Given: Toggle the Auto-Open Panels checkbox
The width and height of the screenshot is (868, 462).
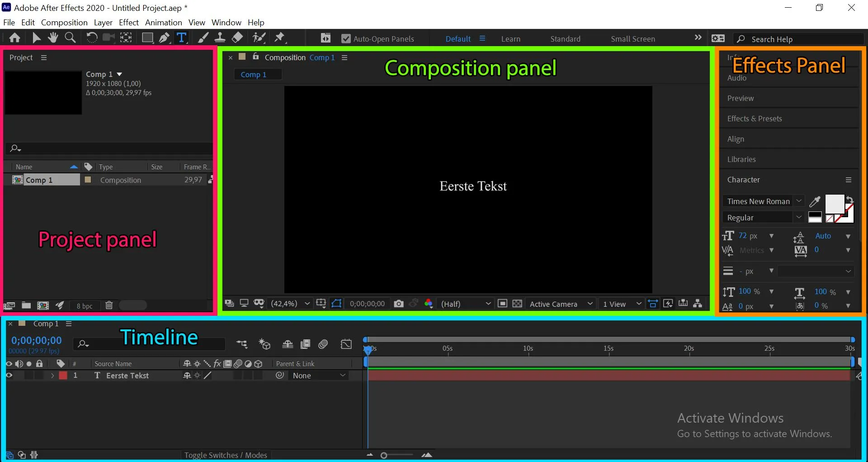Looking at the screenshot, I should (346, 39).
